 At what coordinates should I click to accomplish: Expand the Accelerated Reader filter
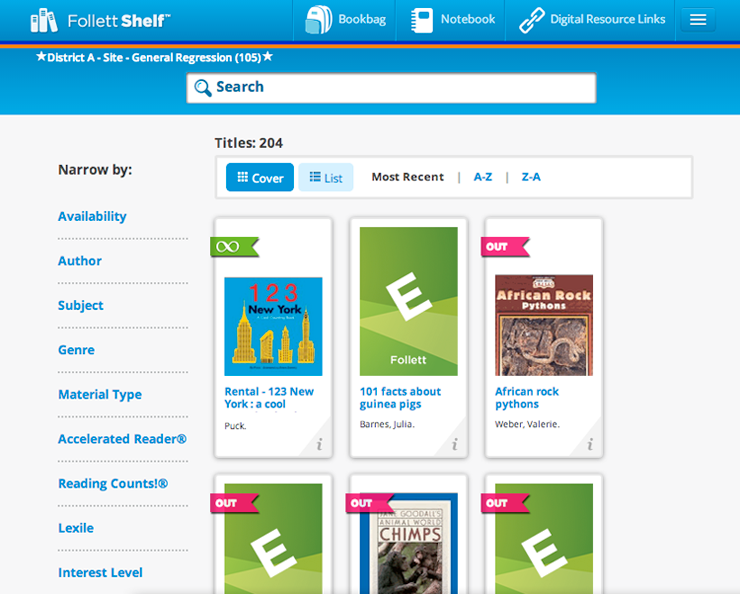click(122, 439)
